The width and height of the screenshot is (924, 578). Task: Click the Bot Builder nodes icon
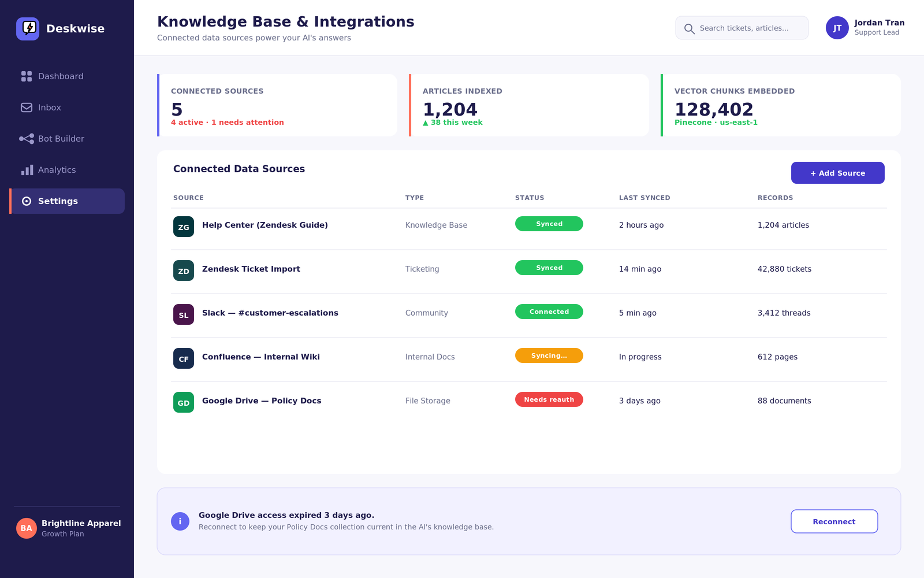click(27, 139)
